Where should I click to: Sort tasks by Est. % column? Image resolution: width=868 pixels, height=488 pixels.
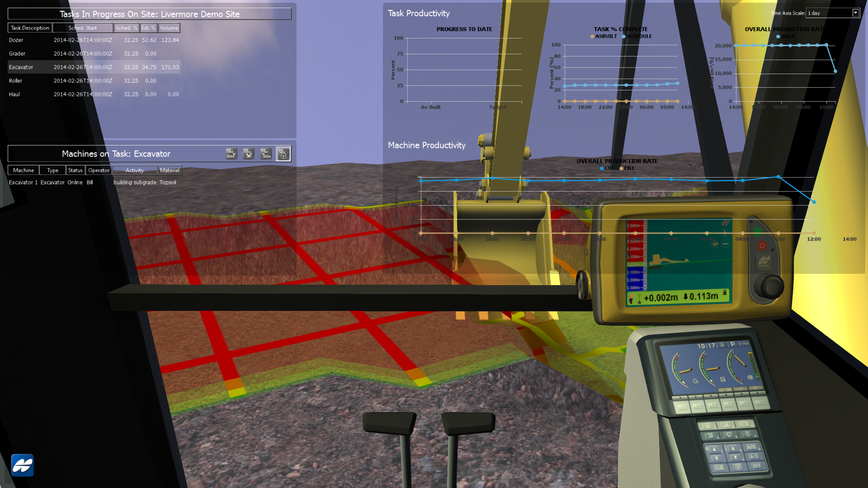click(148, 28)
